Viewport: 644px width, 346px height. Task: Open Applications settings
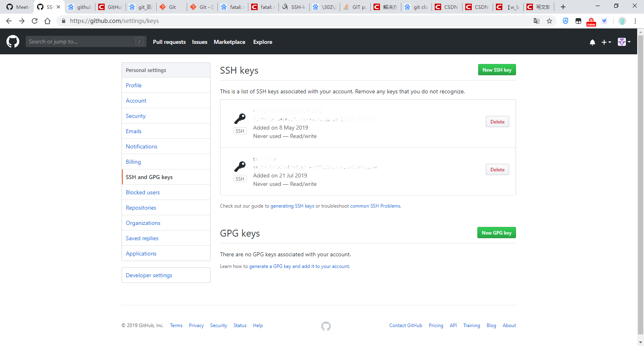[166, 253]
